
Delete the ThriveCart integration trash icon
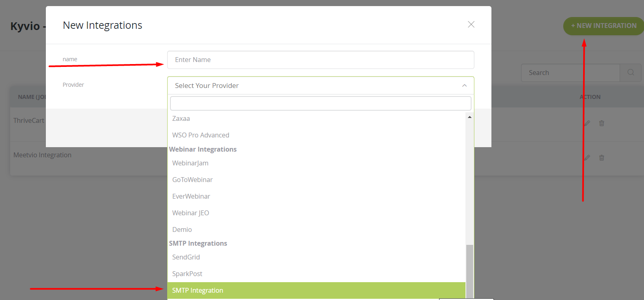click(602, 123)
